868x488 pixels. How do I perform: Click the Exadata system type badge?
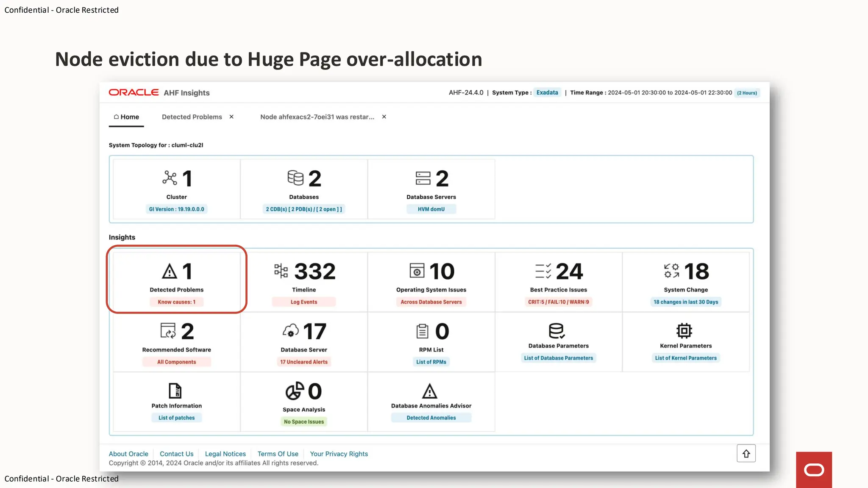click(547, 93)
